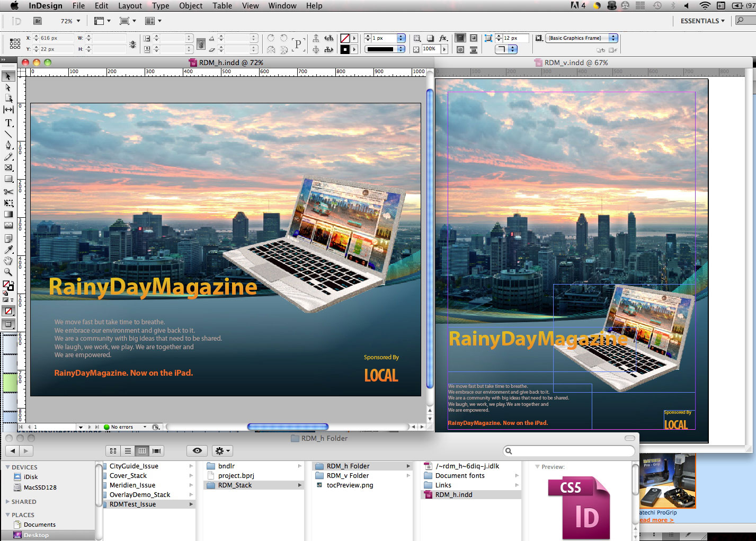The image size is (756, 541).
Task: Click the Finder search field
Action: coord(569,451)
